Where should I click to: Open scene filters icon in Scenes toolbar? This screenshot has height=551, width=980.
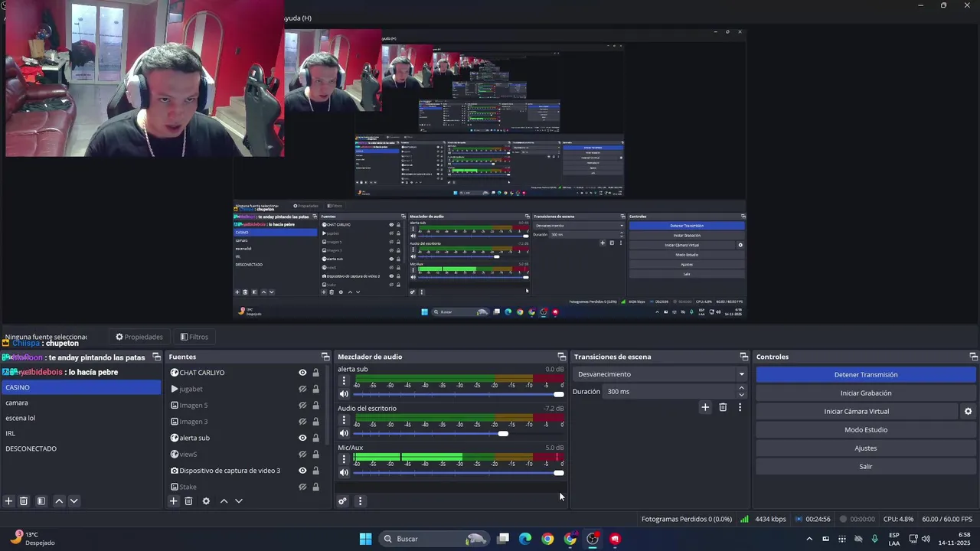coord(41,501)
